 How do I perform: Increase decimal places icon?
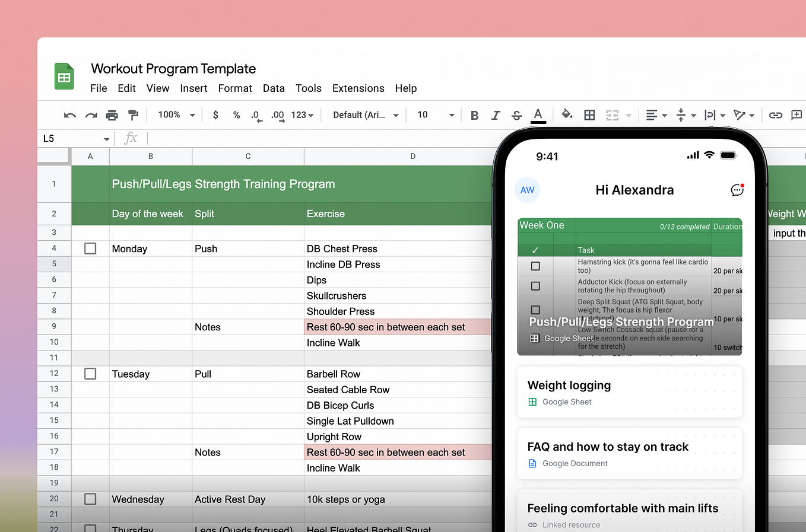277,116
